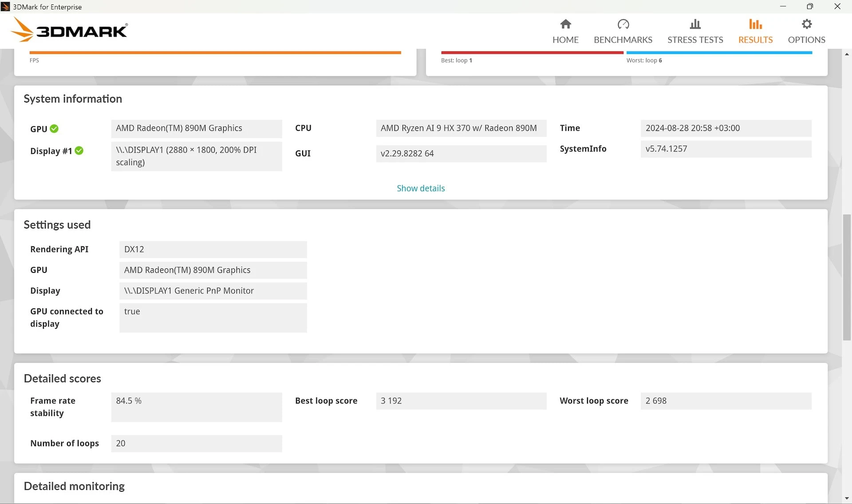
Task: Click the Number of loops label
Action: (64, 443)
